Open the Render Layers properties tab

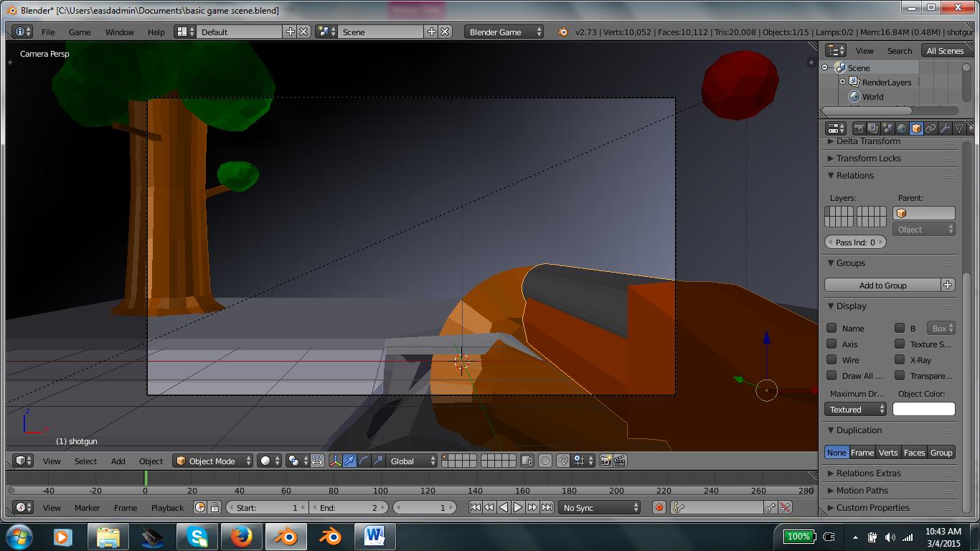pos(873,128)
